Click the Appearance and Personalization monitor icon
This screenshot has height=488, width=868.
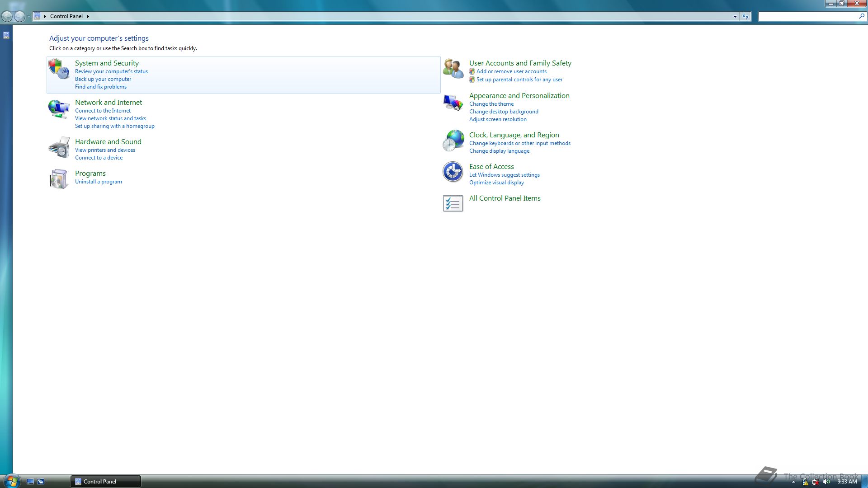[453, 103]
